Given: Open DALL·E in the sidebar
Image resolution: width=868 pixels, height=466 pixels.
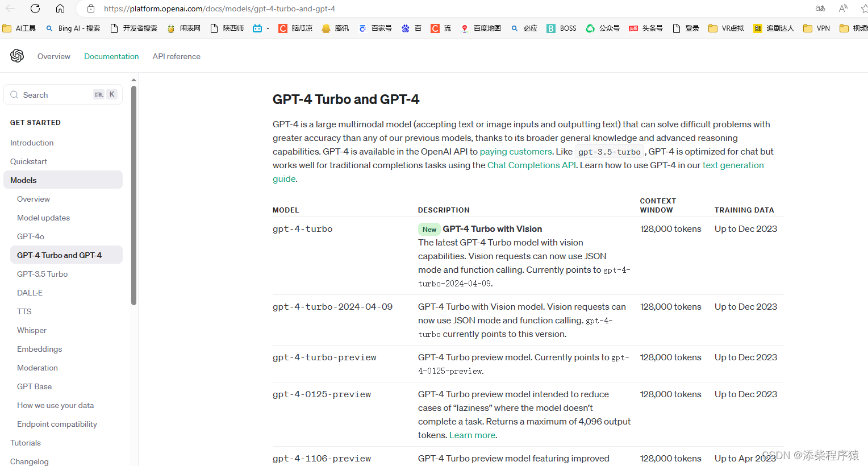Looking at the screenshot, I should pos(30,293).
